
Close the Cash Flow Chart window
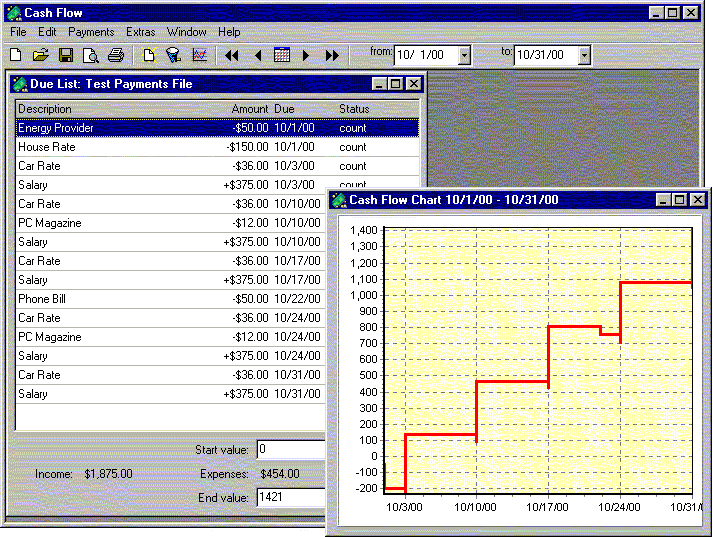tap(698, 200)
